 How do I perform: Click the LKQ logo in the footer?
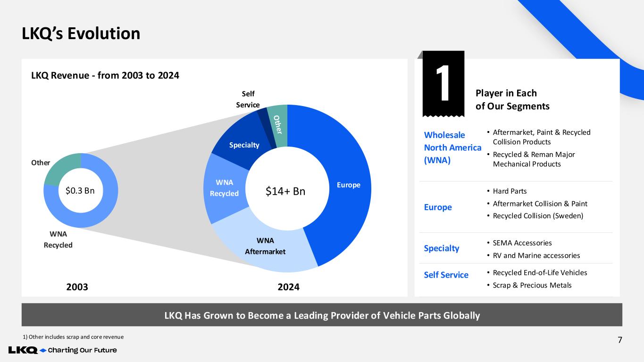coord(23,350)
